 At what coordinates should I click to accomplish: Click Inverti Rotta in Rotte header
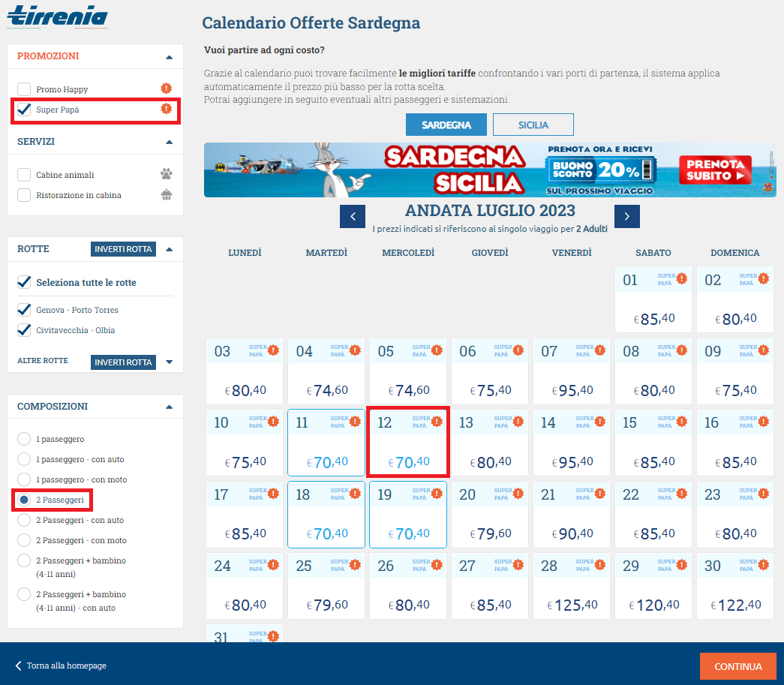(123, 249)
